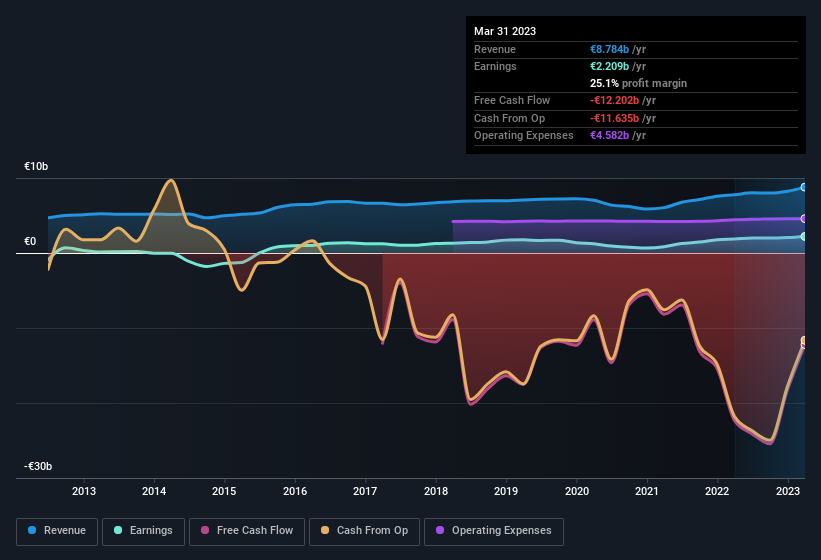Toggle the Revenue legend button
Image resolution: width=821 pixels, height=560 pixels.
57,530
